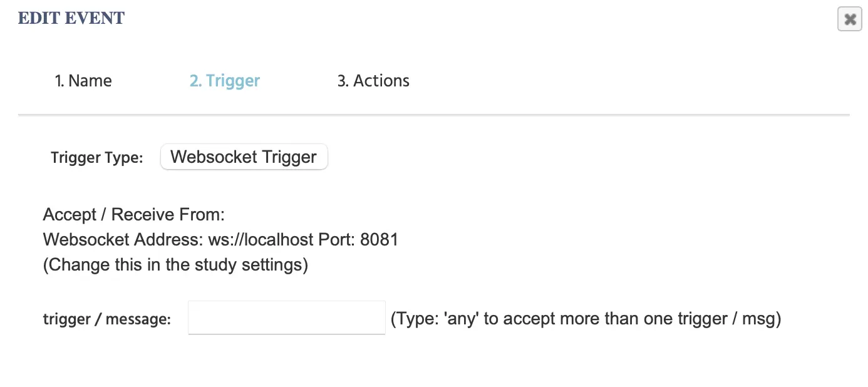The height and width of the screenshot is (387, 868).
Task: Click the "Trigger Type:" label
Action: [96, 157]
